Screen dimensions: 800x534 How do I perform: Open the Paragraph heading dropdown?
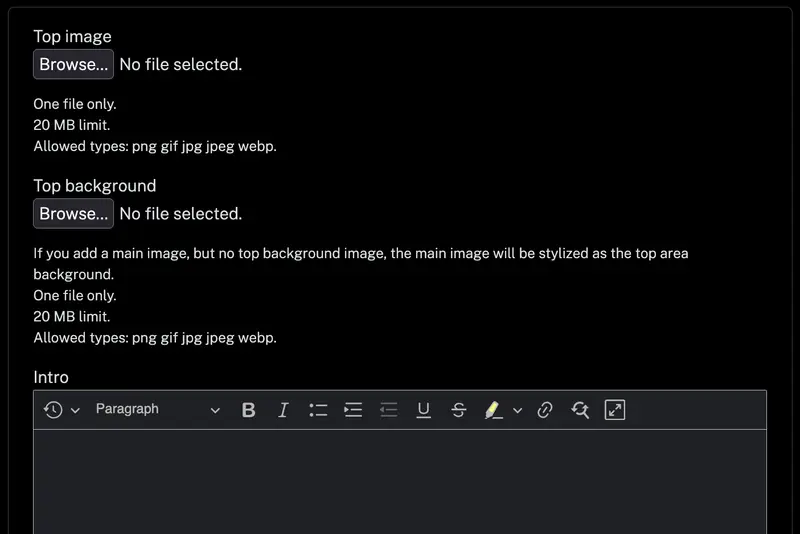[x=157, y=410]
